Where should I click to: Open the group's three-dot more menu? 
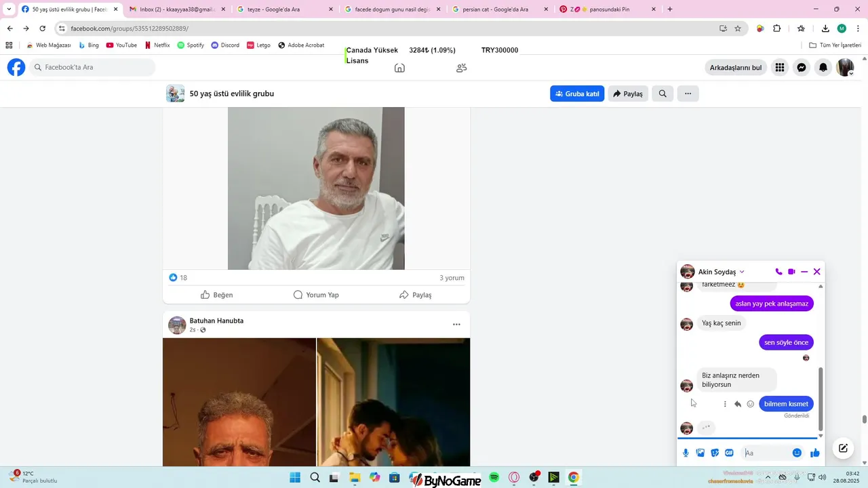click(688, 94)
